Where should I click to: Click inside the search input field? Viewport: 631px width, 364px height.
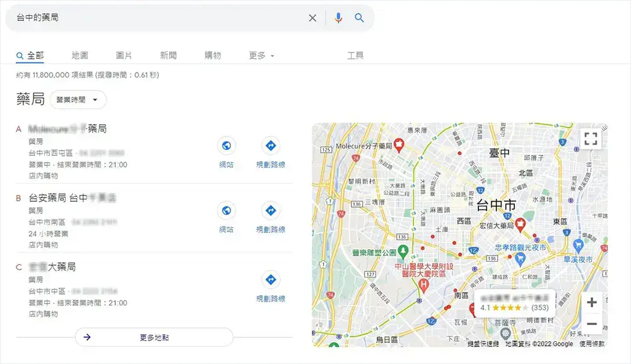158,18
